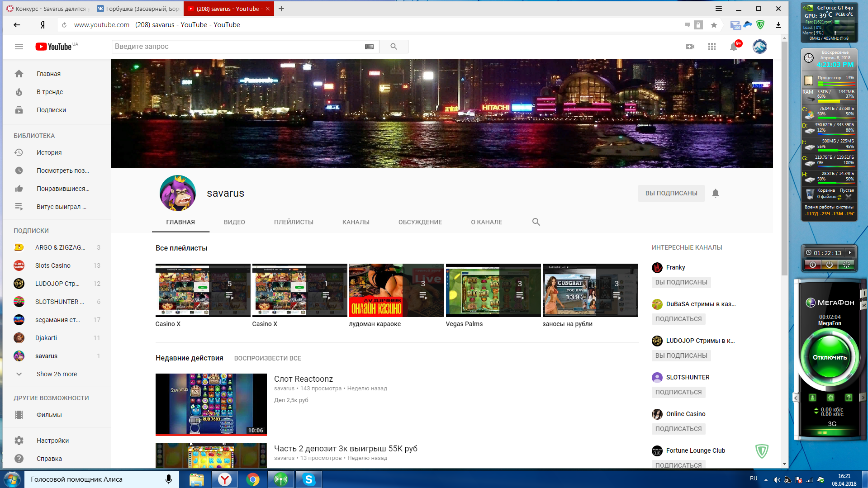Toggle the savarus channel notification bell
The height and width of the screenshot is (488, 868).
(x=715, y=194)
